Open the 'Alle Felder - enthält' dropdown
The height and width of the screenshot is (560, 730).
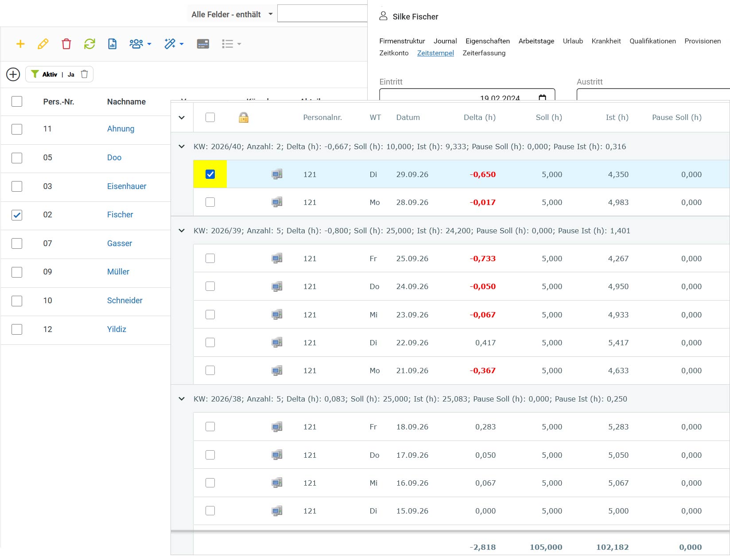(x=232, y=14)
